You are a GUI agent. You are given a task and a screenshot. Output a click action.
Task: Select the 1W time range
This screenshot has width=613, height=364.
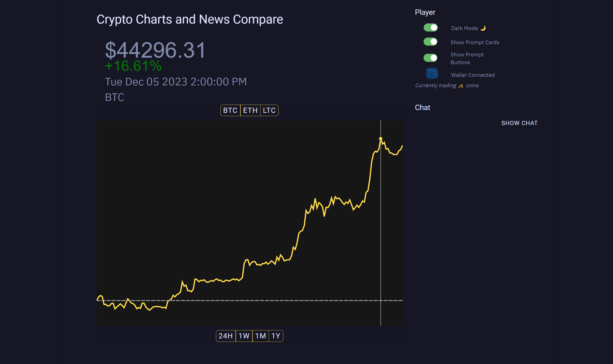(x=244, y=336)
